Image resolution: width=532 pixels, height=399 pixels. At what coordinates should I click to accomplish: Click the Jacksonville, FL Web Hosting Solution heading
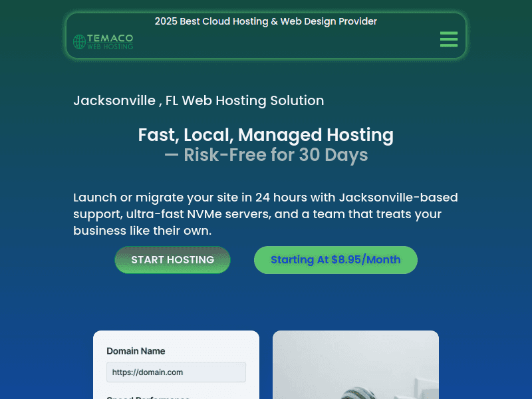point(198,100)
